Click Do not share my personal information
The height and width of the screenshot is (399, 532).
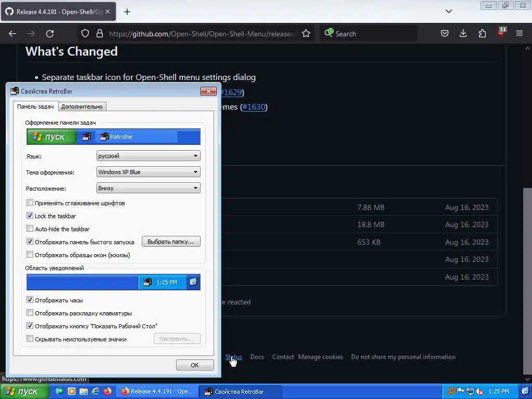click(x=403, y=357)
